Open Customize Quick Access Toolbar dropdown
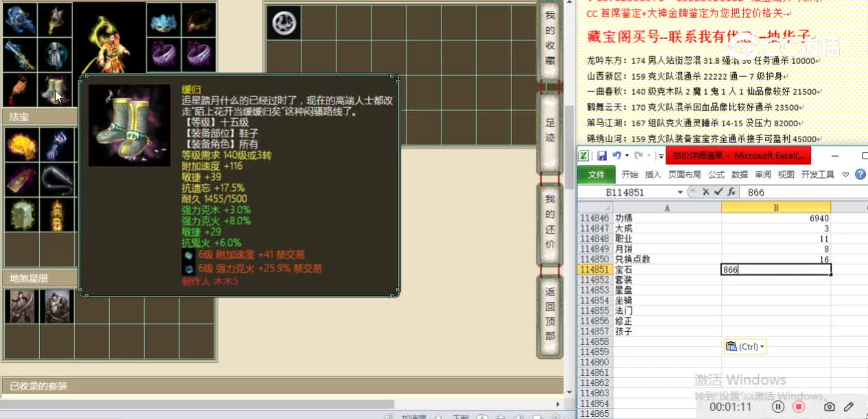The image size is (868, 419). [x=660, y=156]
